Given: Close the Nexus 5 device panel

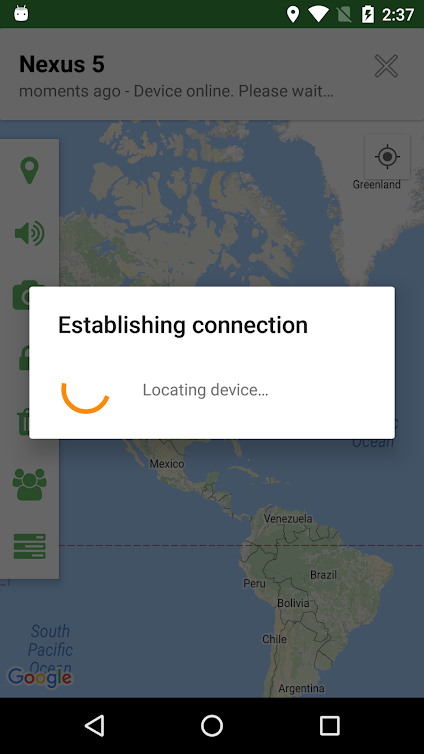Looking at the screenshot, I should 386,66.
